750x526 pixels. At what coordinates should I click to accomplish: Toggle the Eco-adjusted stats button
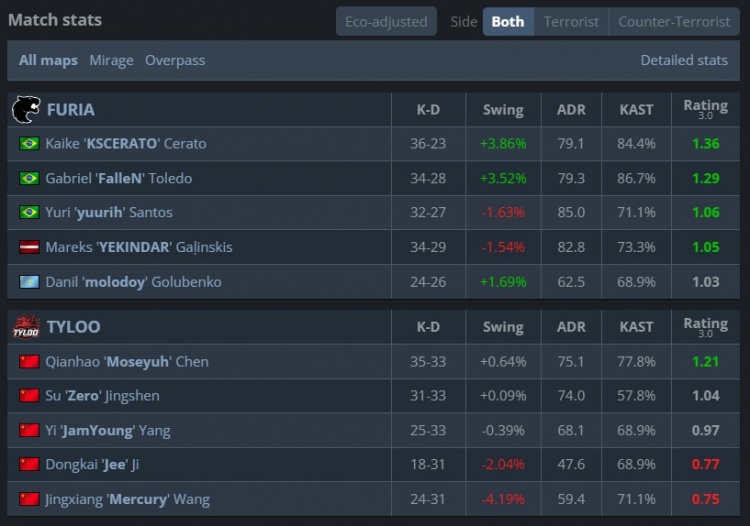coord(385,21)
